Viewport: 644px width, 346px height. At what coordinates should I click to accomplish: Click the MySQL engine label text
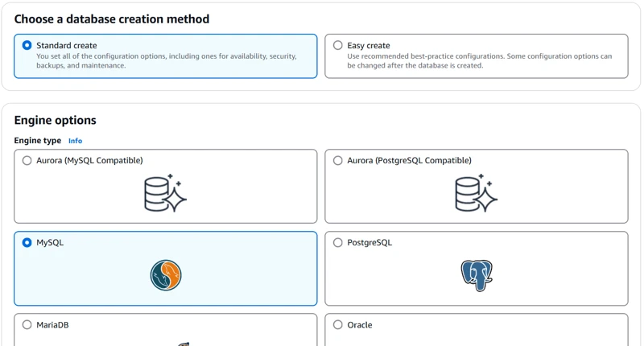click(50, 243)
